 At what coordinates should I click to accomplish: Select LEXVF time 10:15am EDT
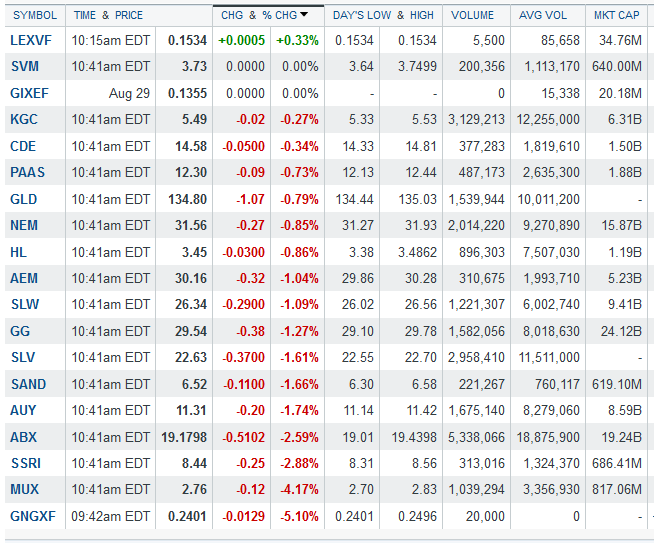(111, 40)
